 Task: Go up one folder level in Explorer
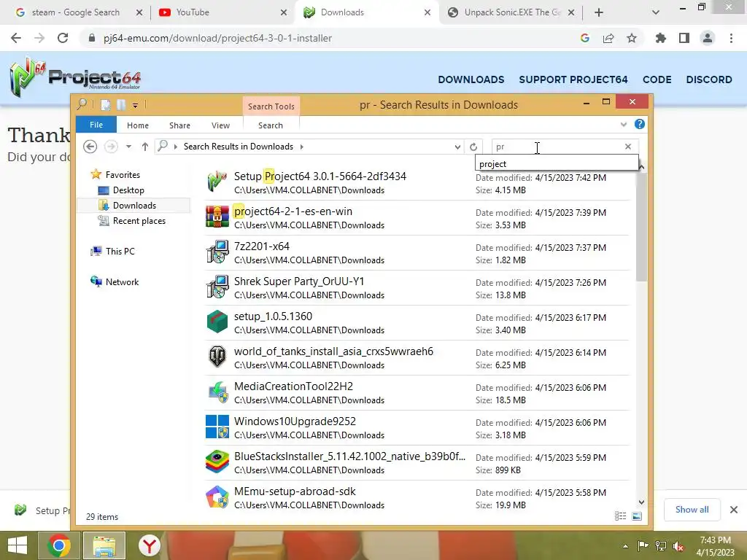[145, 147]
